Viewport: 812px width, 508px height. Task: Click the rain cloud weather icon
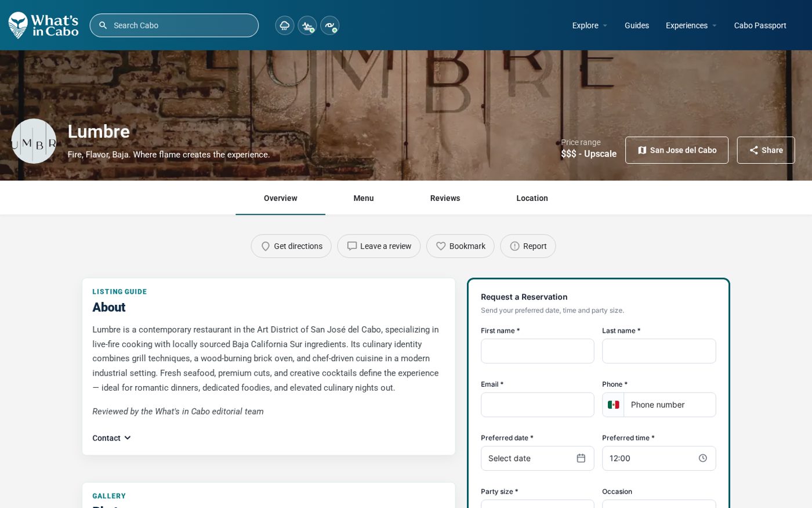tap(284, 26)
